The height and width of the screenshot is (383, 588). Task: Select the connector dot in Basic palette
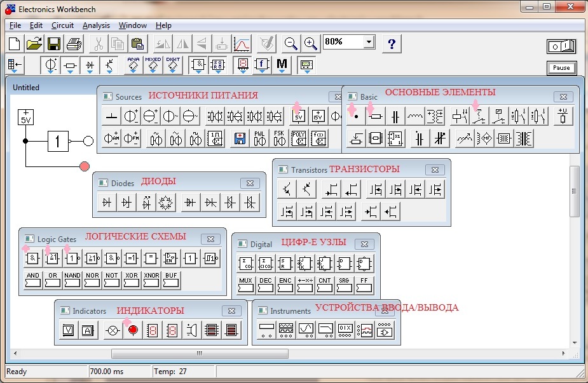356,116
